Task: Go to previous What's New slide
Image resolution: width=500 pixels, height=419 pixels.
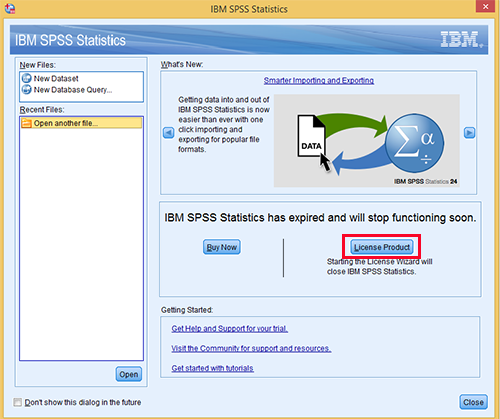Action: (169, 133)
